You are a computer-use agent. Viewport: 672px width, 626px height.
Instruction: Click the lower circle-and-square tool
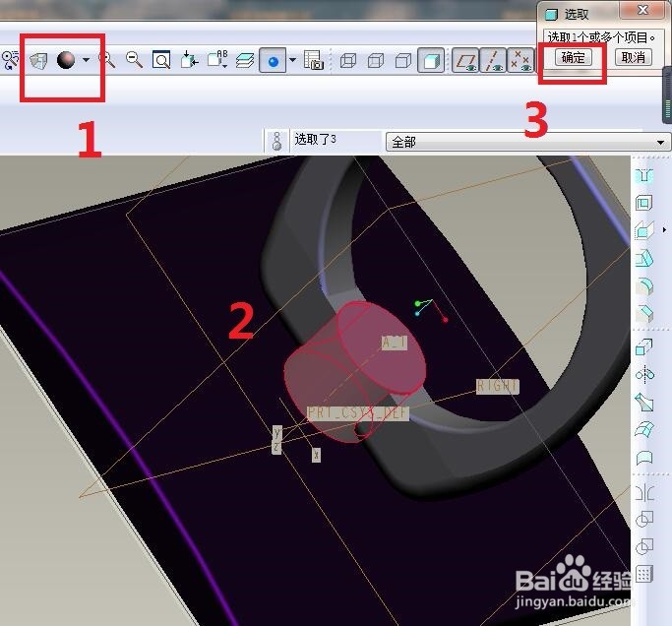pyautogui.click(x=644, y=546)
